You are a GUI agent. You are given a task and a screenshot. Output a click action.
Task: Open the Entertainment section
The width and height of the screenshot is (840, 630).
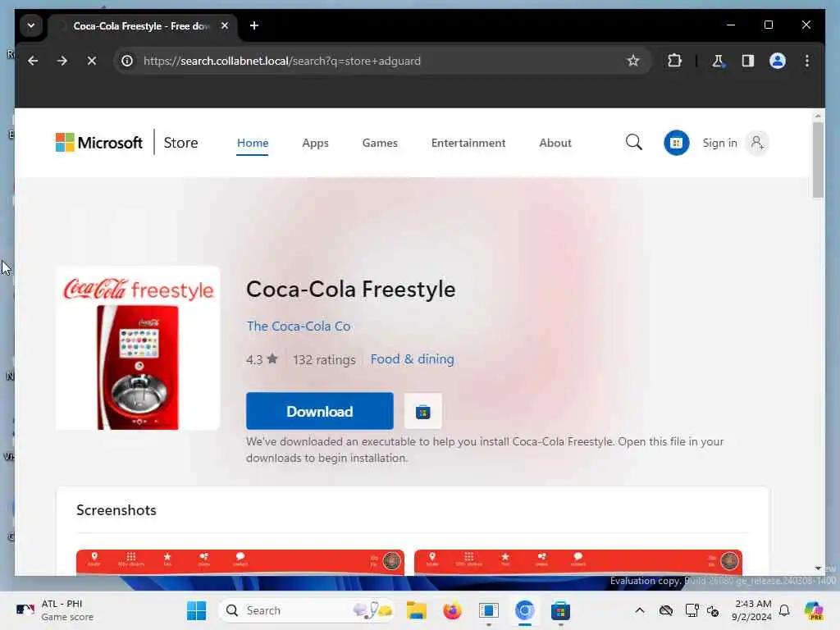tap(468, 143)
